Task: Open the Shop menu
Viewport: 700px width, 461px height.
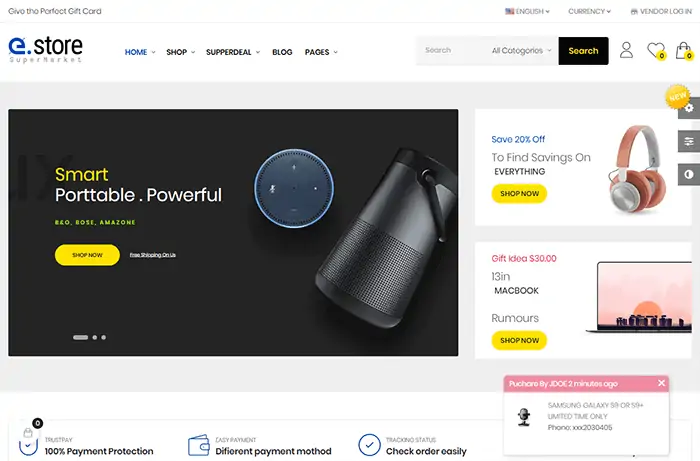Action: click(180, 52)
